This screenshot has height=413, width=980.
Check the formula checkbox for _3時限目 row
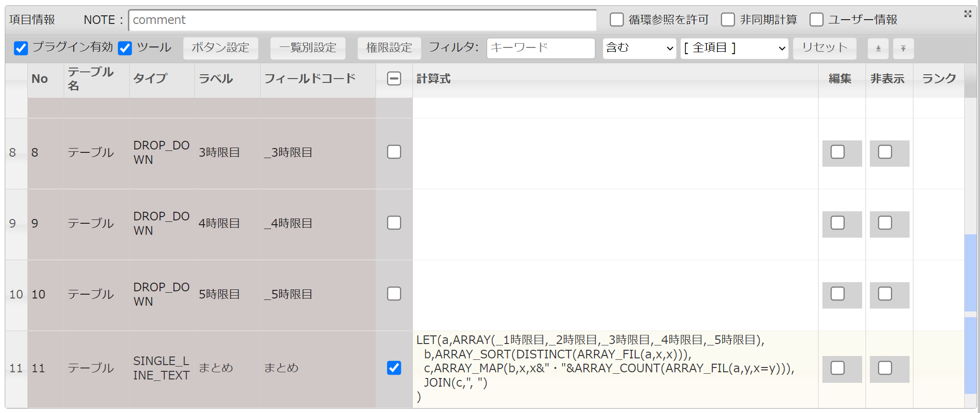click(394, 152)
